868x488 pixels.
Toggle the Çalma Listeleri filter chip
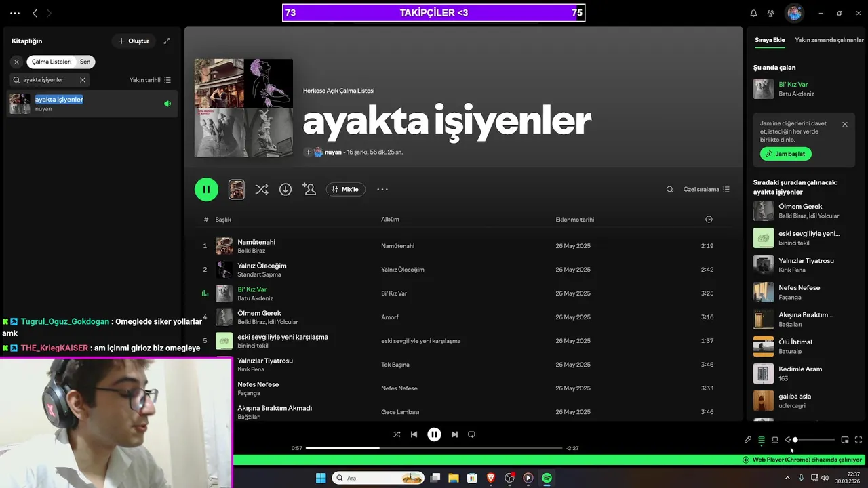coord(52,62)
